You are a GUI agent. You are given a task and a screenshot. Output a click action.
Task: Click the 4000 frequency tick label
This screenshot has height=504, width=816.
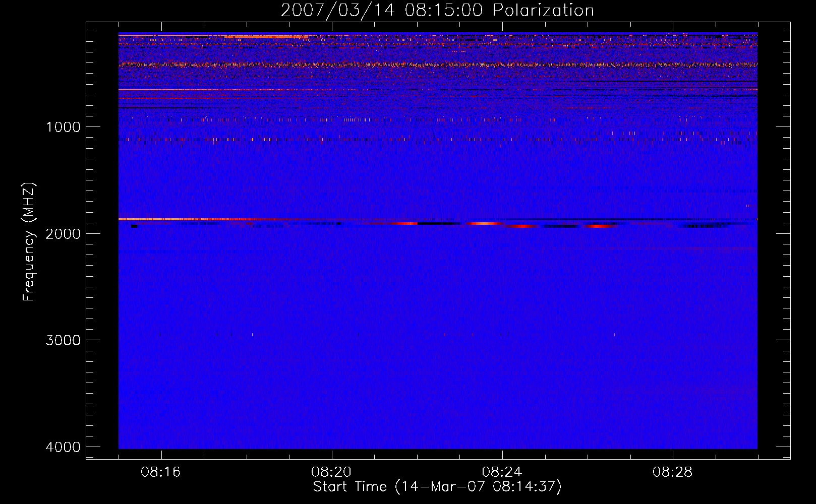pos(63,447)
